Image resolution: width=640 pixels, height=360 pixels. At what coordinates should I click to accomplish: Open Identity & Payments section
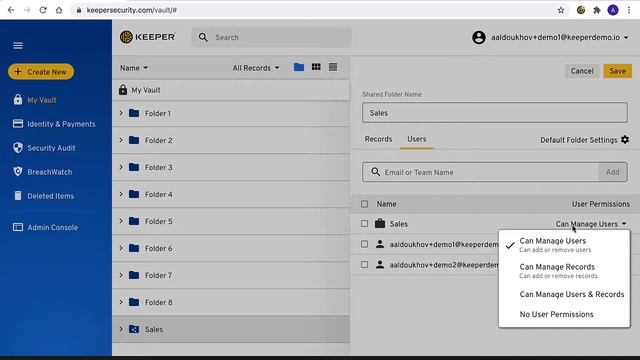tap(61, 124)
